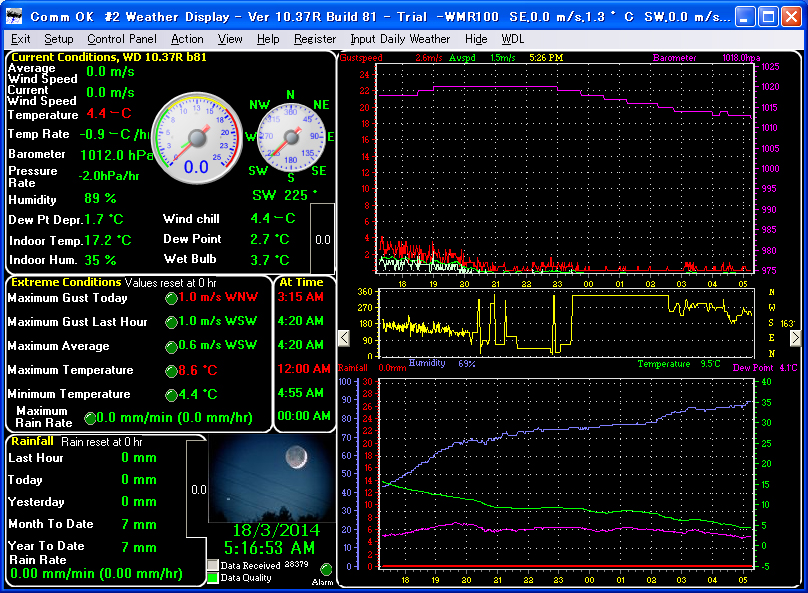The width and height of the screenshot is (808, 593).
Task: Click the Indoor Temp. 17.2 °C value
Action: (108, 241)
